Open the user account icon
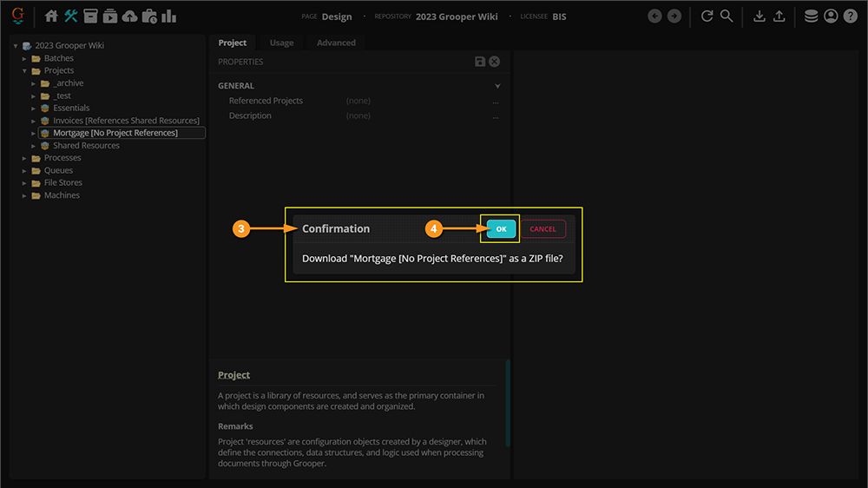The width and height of the screenshot is (868, 488). click(831, 16)
